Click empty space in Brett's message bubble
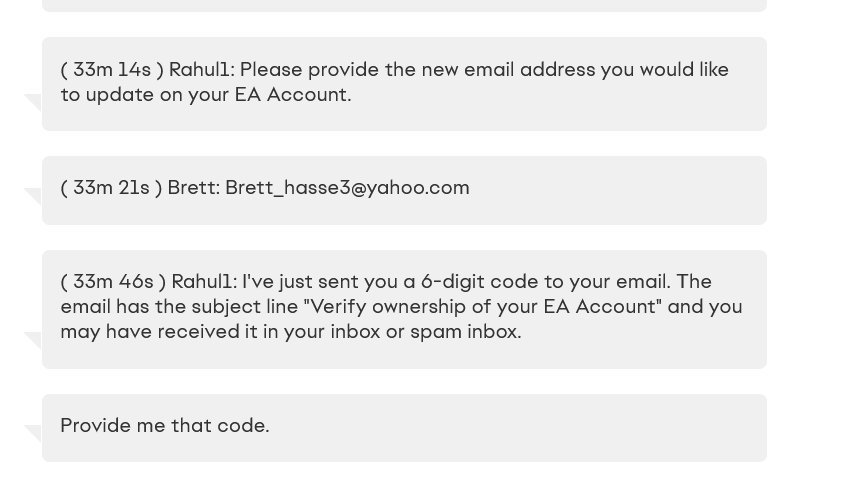Image resolution: width=857 pixels, height=477 pixels. click(x=620, y=190)
